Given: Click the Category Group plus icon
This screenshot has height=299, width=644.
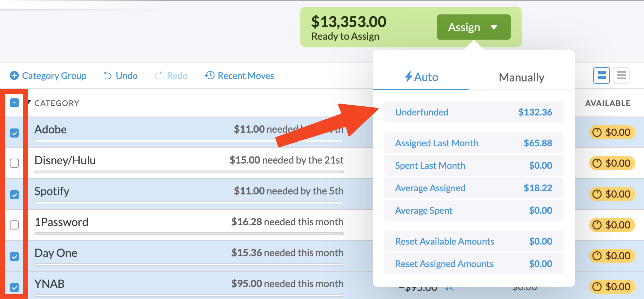Looking at the screenshot, I should [14, 75].
